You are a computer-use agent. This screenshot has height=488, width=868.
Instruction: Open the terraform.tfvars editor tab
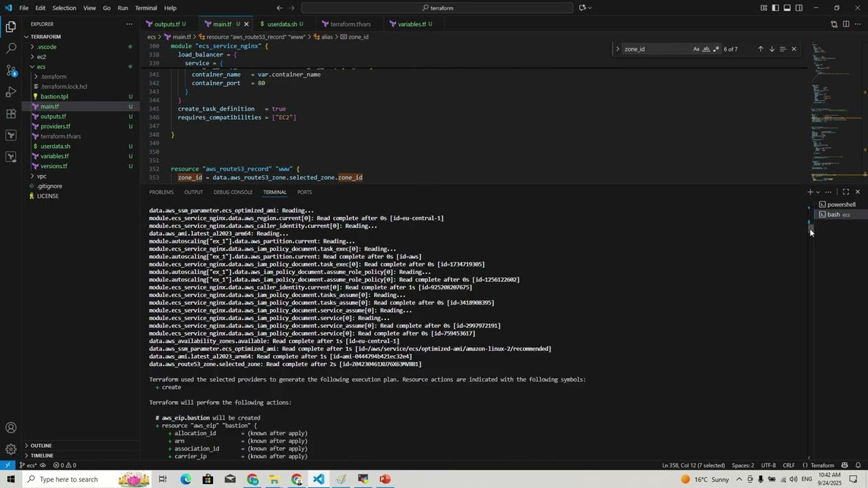pos(351,24)
